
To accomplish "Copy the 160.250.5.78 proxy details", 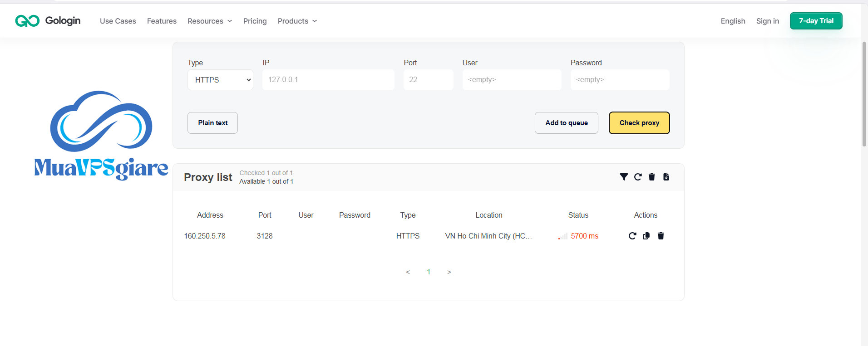I will [x=646, y=236].
